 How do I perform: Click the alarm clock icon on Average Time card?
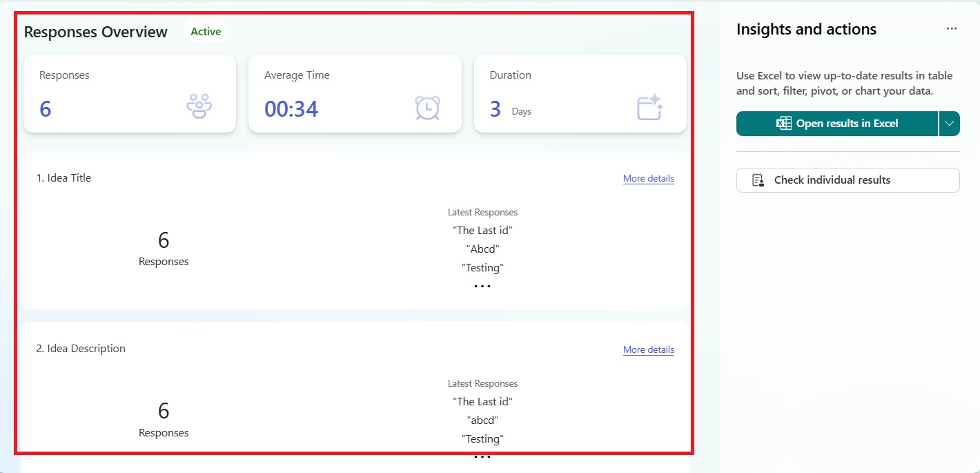[427, 108]
